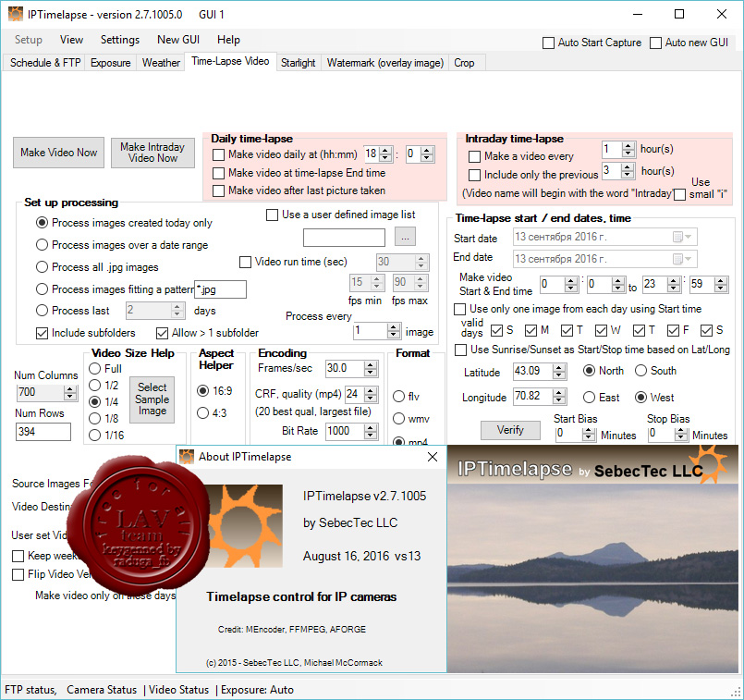Click Num Columns stepper showing 700
The image size is (744, 700).
point(46,392)
